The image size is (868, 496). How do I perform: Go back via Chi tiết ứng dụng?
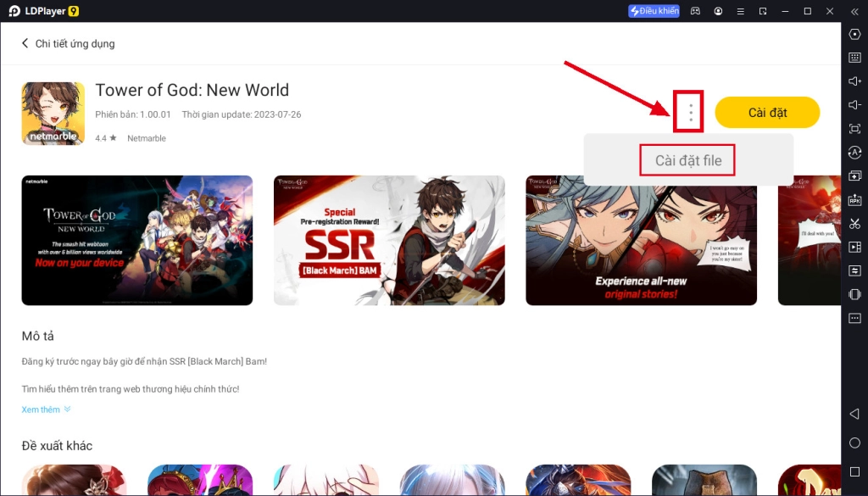[x=68, y=42]
